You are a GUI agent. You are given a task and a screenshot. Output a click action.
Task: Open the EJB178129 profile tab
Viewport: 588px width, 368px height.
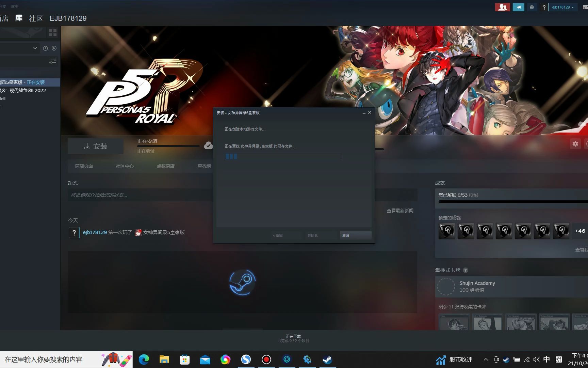[x=68, y=18]
